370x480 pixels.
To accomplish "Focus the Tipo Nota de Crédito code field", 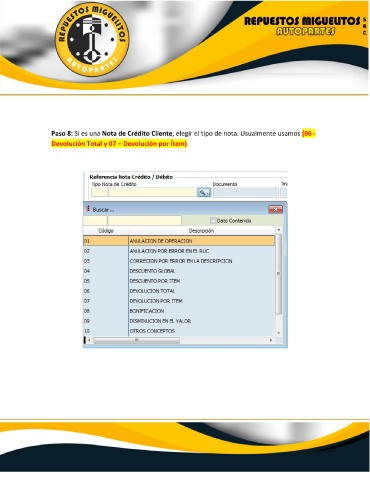I will [x=99, y=192].
